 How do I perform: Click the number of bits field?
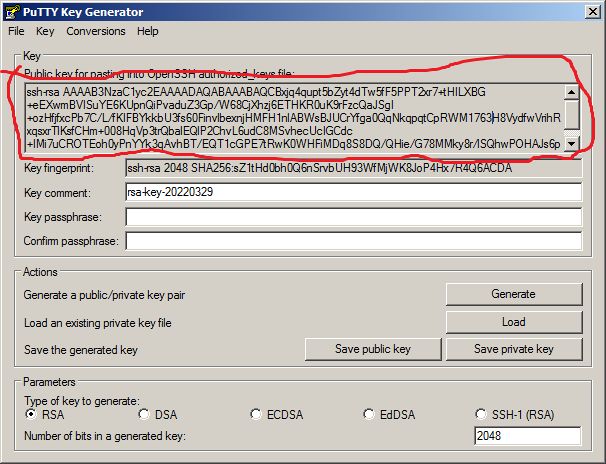pyautogui.click(x=527, y=435)
